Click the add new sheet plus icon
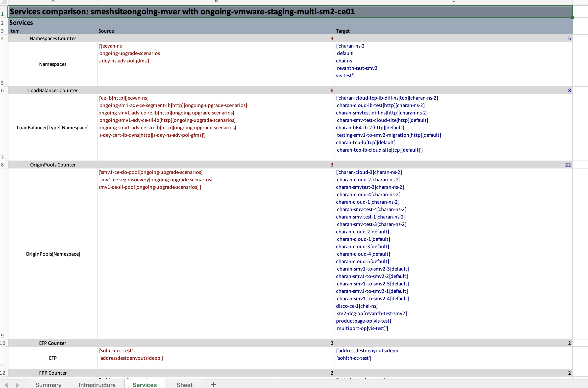This screenshot has height=388, width=588. point(214,385)
